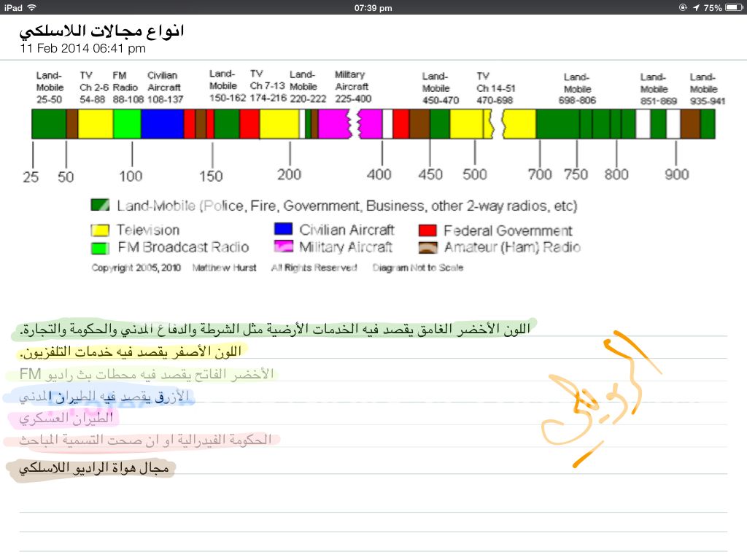Click the blue Civilian Aircraft legend swatch

click(x=284, y=230)
